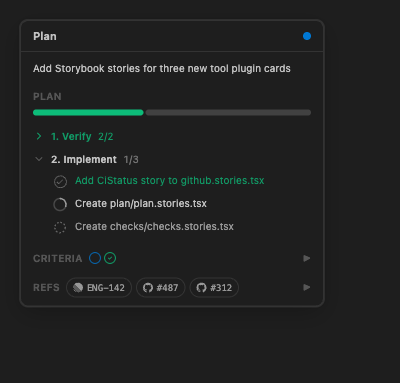Open GitHub reference #487
The width and height of the screenshot is (400, 383).
pos(161,287)
